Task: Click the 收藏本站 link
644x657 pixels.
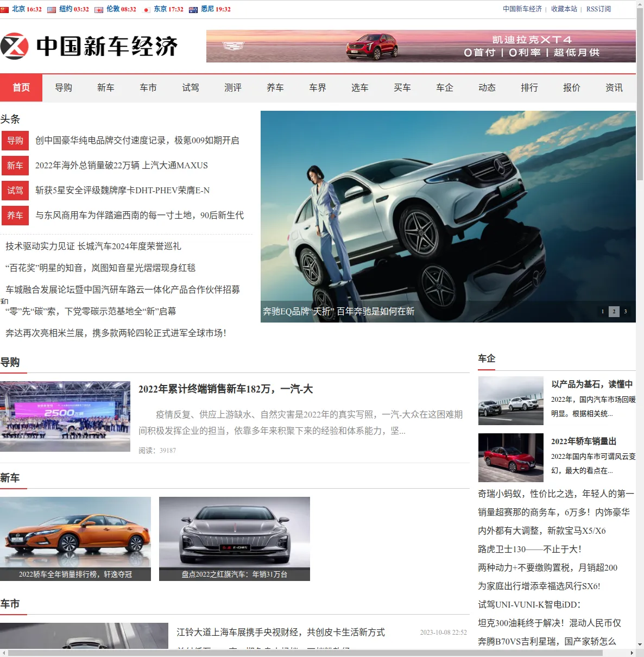Action: click(564, 9)
